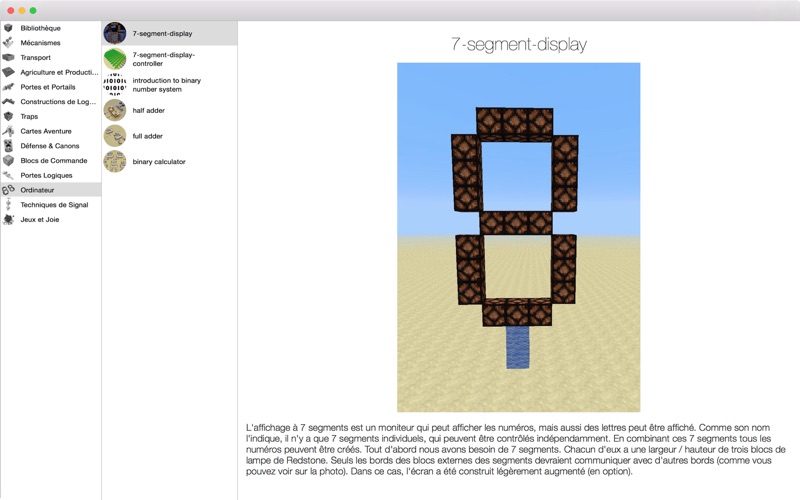Screen dimensions: 800x500
Task: Click the full adder thumbnail
Action: [x=115, y=136]
